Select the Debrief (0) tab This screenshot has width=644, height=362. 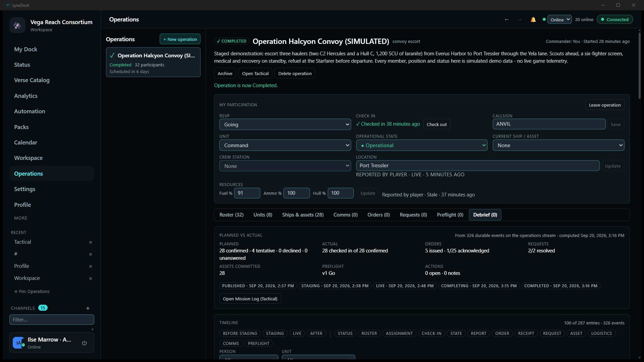[x=485, y=215]
